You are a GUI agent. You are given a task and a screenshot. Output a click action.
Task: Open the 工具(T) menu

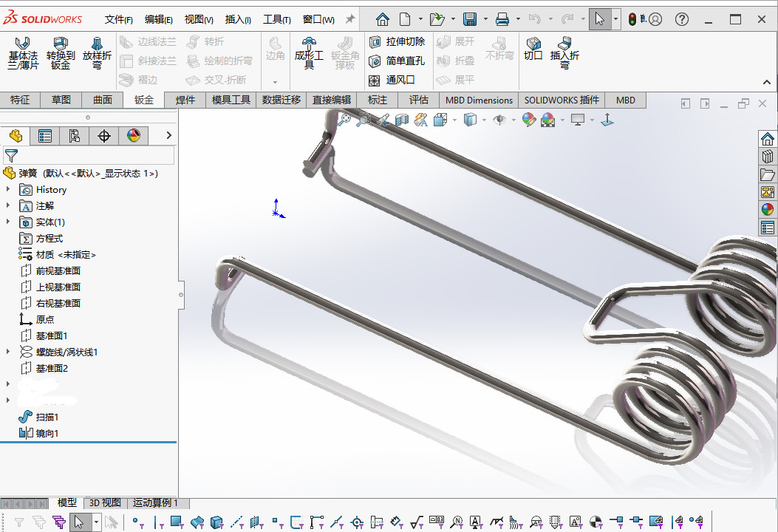click(277, 19)
